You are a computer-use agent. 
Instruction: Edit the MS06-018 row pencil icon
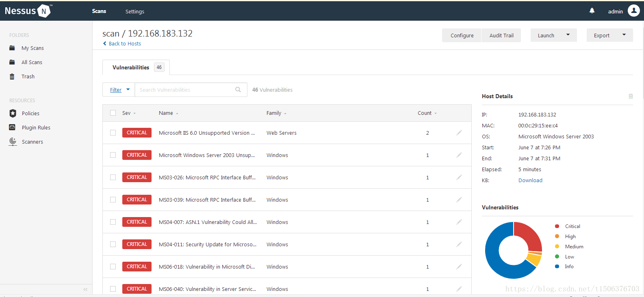[x=459, y=267]
